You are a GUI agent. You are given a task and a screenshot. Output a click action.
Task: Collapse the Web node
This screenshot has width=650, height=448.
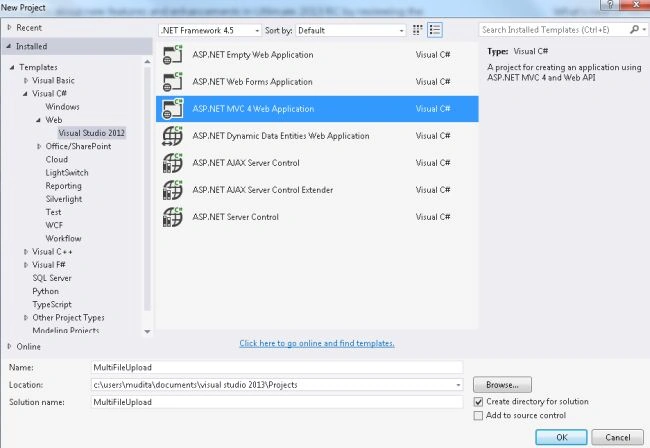(x=39, y=120)
